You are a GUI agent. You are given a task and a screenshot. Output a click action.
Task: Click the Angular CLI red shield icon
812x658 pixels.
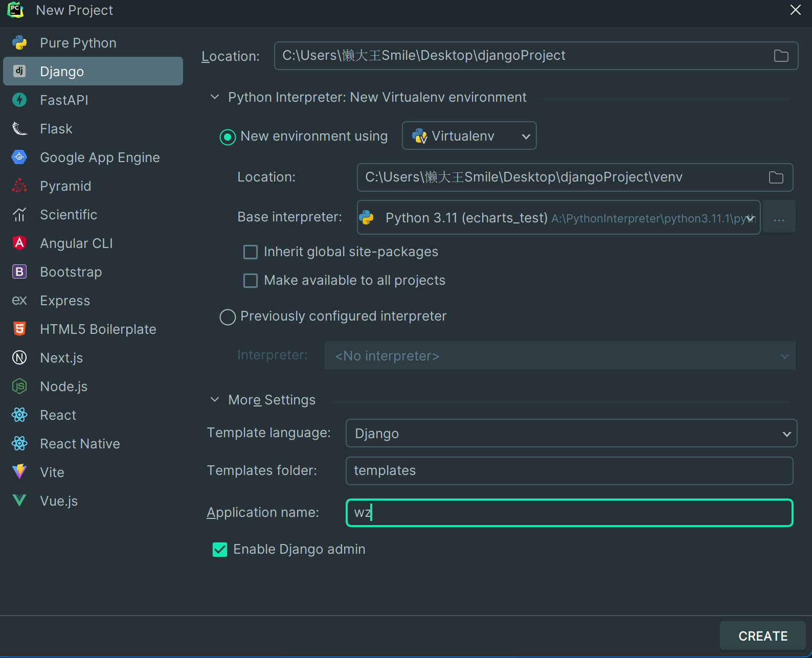pos(19,243)
